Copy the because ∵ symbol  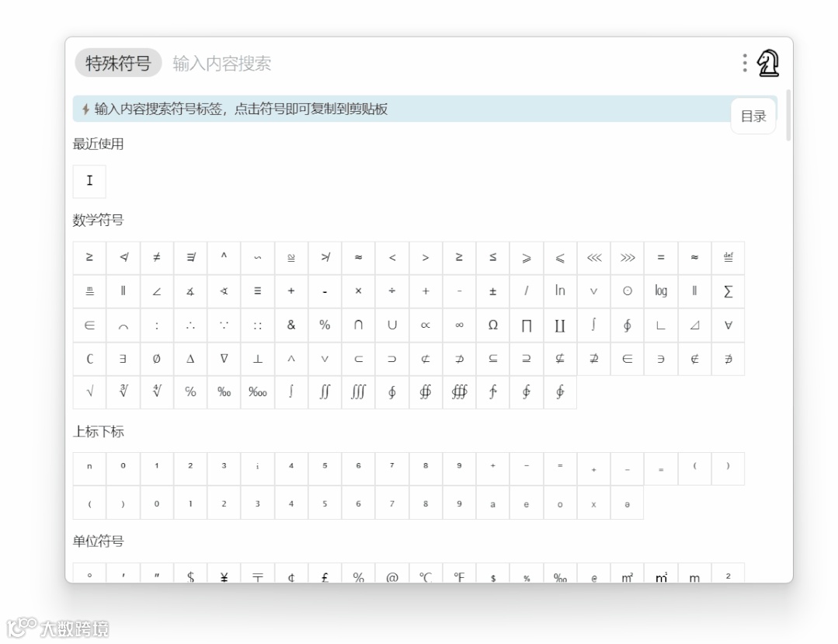pyautogui.click(x=224, y=325)
